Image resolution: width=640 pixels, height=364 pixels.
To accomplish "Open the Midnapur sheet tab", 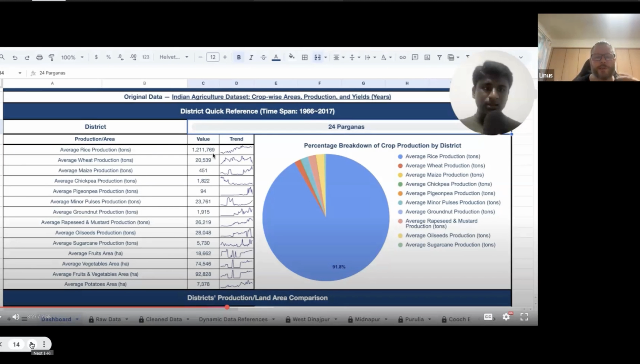I will tap(367, 319).
